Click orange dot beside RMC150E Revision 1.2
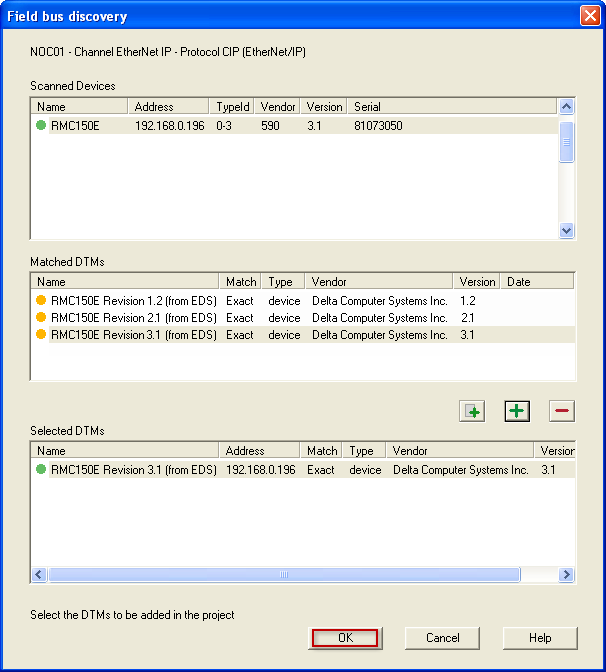Viewport: 606px width, 672px height. (41, 300)
